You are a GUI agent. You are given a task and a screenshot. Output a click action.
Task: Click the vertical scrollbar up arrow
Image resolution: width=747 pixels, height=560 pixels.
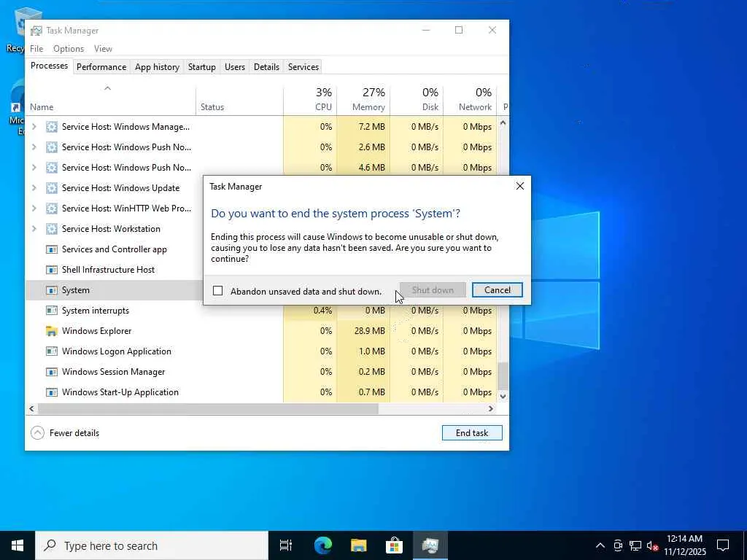coord(503,122)
